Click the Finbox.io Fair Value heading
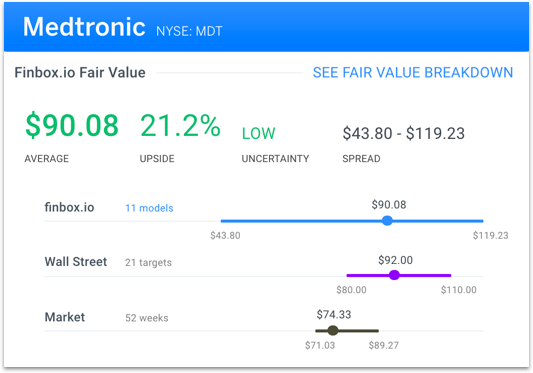The width and height of the screenshot is (533, 373). (80, 72)
